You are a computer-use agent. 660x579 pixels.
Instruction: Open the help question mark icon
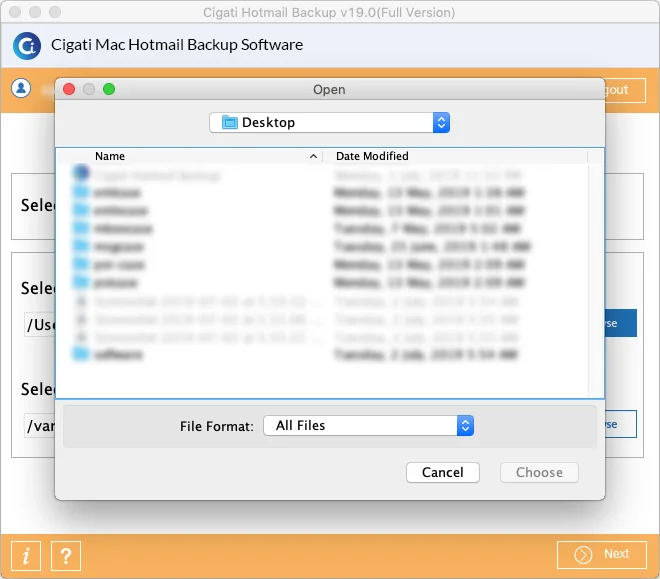coord(66,556)
